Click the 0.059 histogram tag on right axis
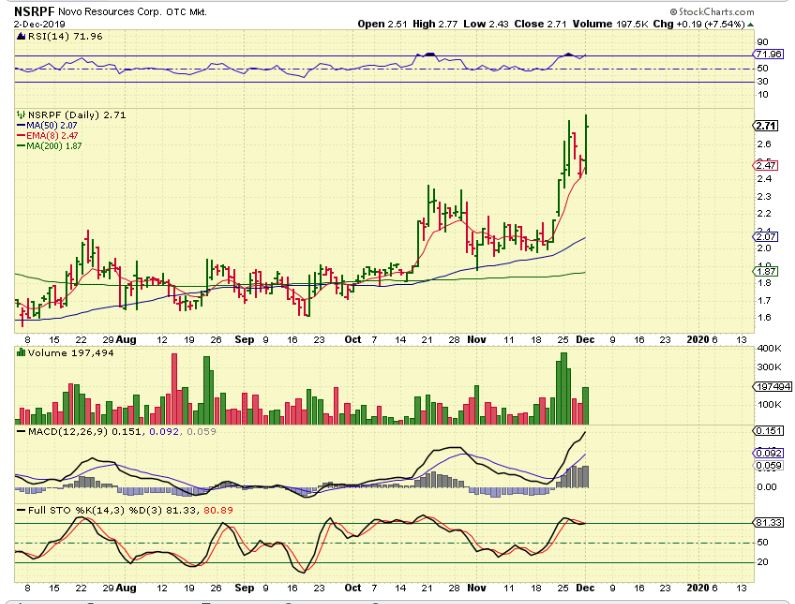This screenshot has width=795, height=604. [x=769, y=466]
